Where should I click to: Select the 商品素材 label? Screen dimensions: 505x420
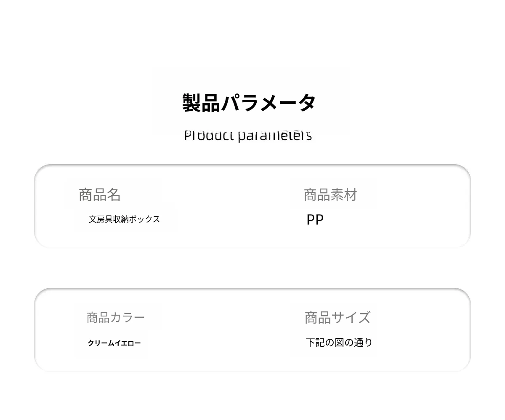[330, 195]
